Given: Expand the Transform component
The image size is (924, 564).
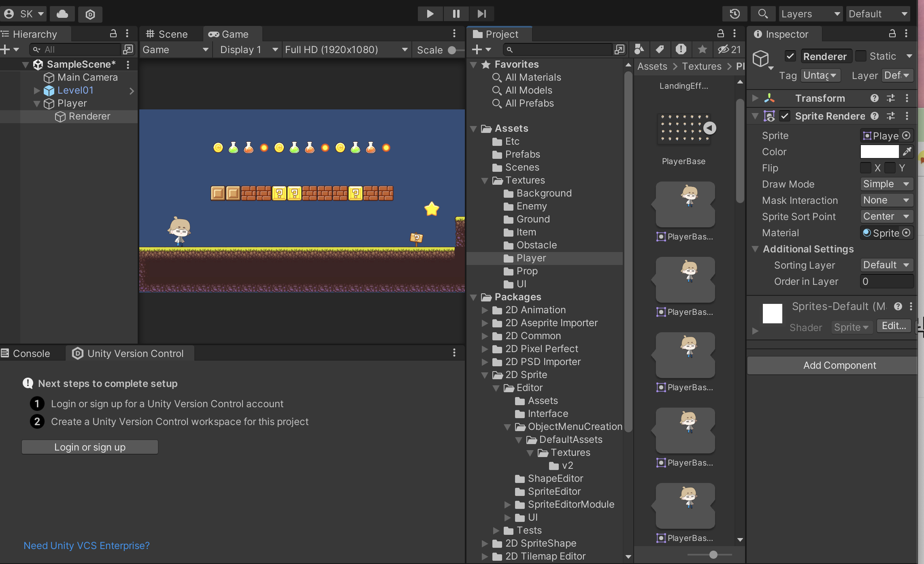Looking at the screenshot, I should (x=755, y=98).
